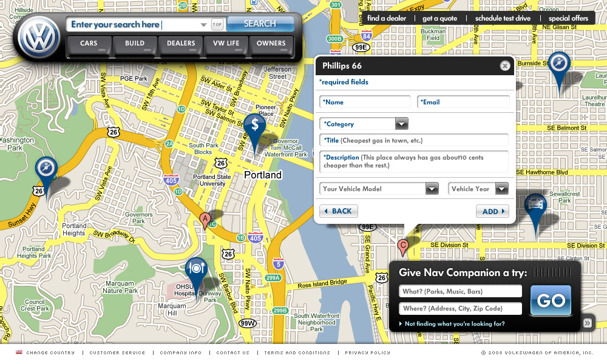Select red marker C on the map
The width and height of the screenshot is (607, 364).
[403, 247]
